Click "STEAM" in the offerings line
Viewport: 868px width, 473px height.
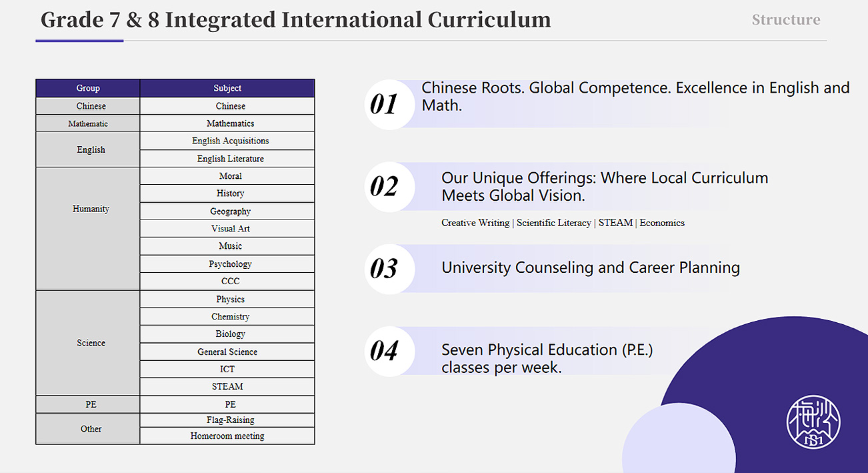click(x=615, y=223)
